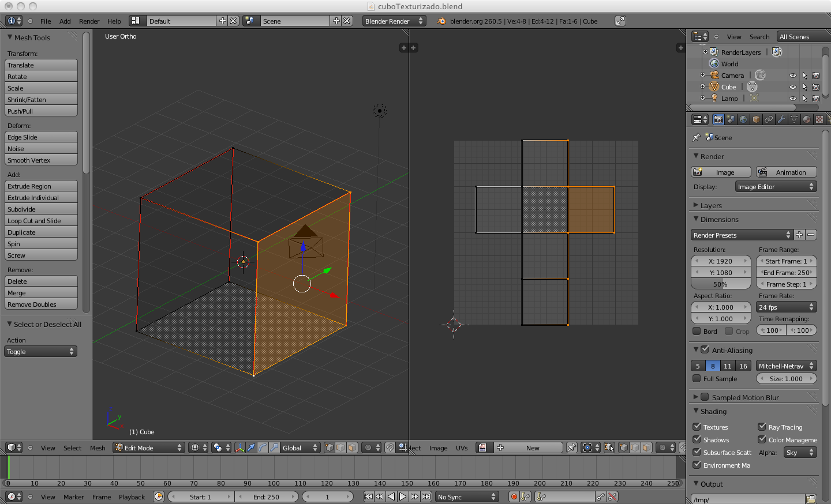Hide the Cube object via eye icon

(792, 87)
